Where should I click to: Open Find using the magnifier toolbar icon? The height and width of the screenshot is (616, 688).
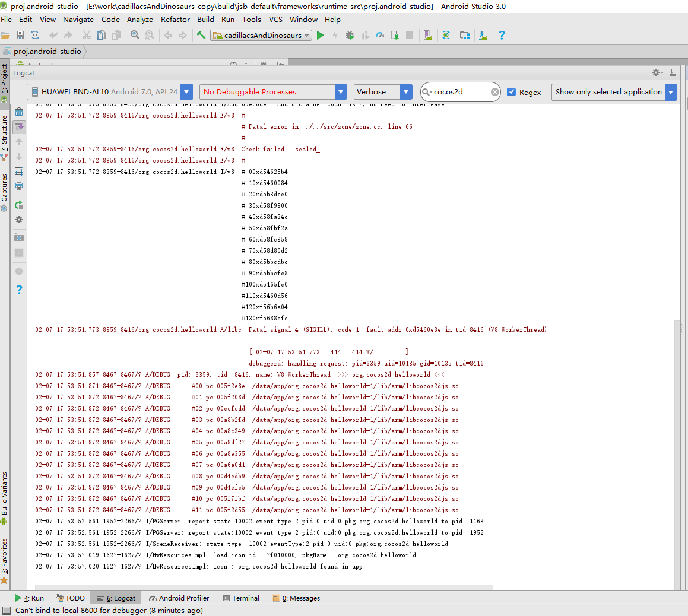point(135,36)
